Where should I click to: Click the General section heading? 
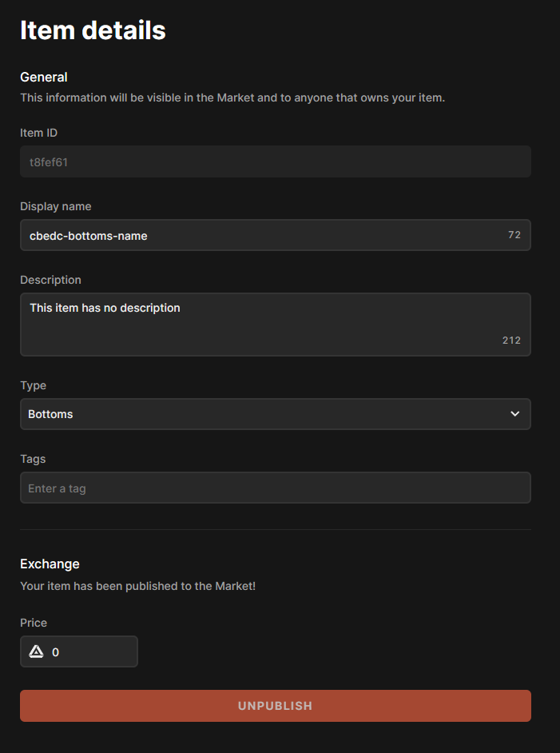point(44,77)
